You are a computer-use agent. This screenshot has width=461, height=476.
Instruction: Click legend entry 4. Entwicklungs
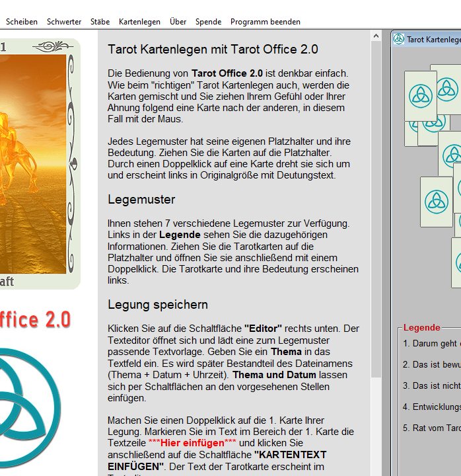point(432,407)
